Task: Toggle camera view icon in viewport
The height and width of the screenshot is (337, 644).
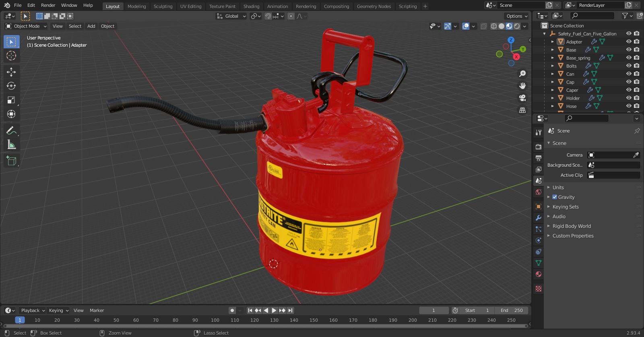Action: 522,98
